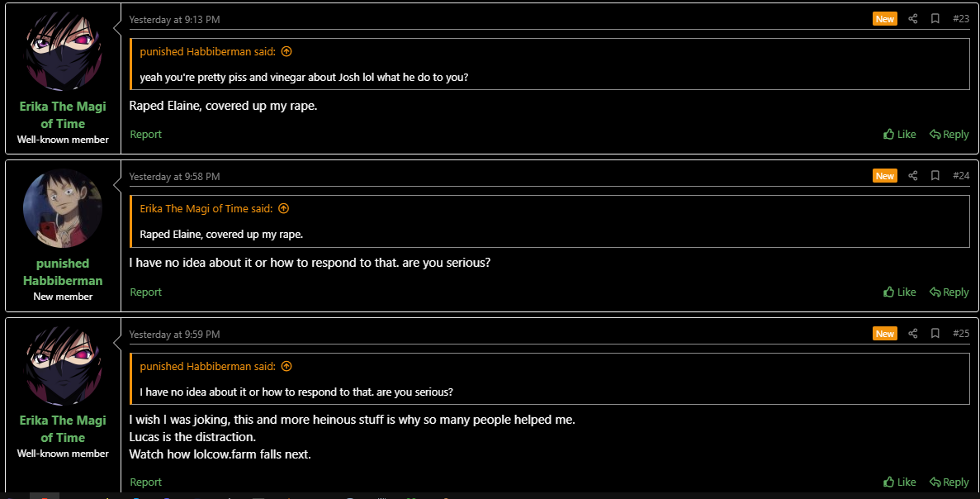Open punished Habbiberman's profile name link
The height and width of the screenshot is (499, 980).
(x=63, y=272)
